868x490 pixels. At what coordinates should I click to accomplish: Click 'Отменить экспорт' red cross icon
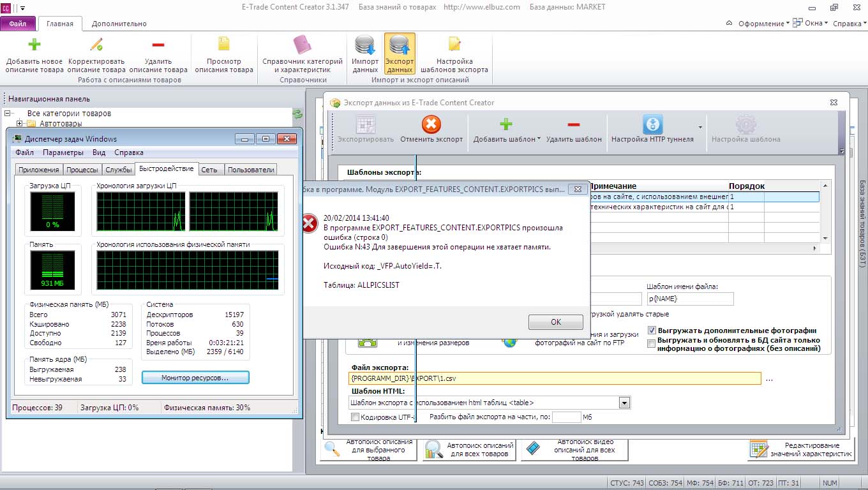[x=431, y=124]
